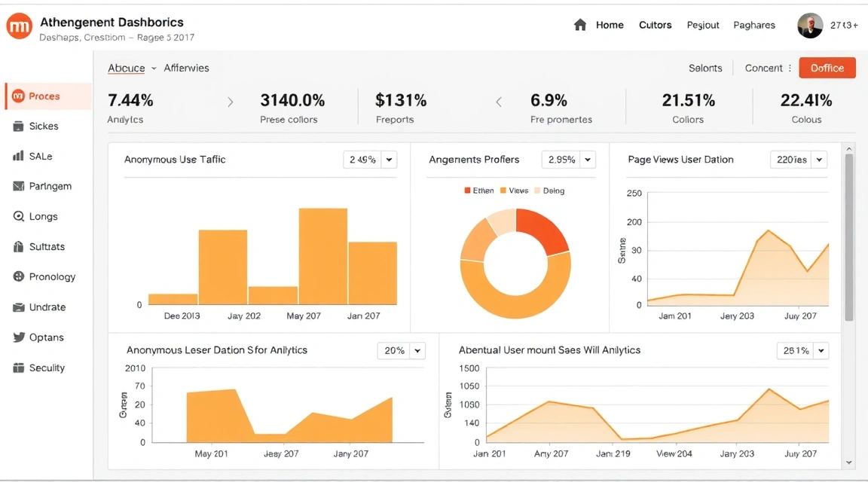Click the Sickes sidebar icon
This screenshot has height=482, width=868.
(19, 127)
